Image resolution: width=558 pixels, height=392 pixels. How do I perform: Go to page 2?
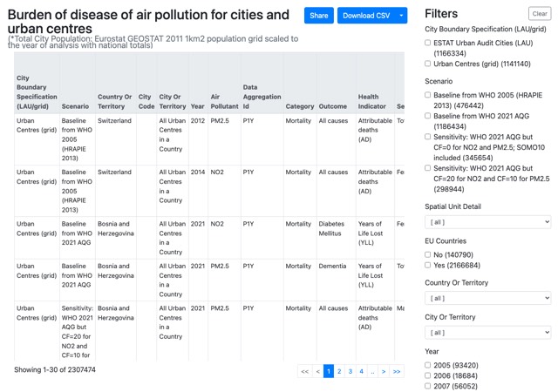[339, 371]
